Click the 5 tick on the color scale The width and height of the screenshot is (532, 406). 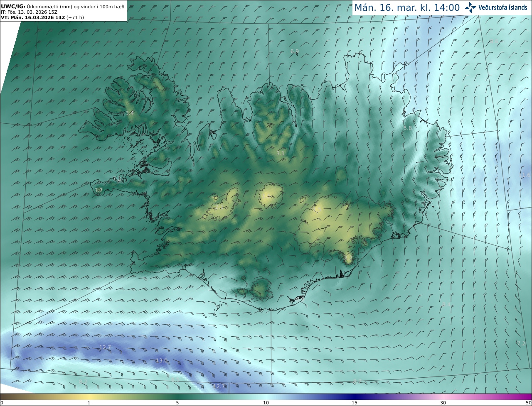click(x=177, y=403)
